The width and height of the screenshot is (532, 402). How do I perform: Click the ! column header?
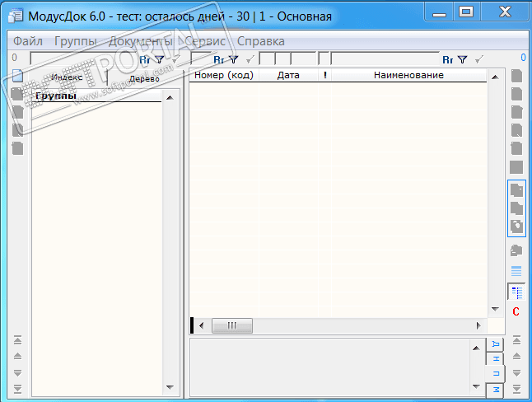click(324, 75)
